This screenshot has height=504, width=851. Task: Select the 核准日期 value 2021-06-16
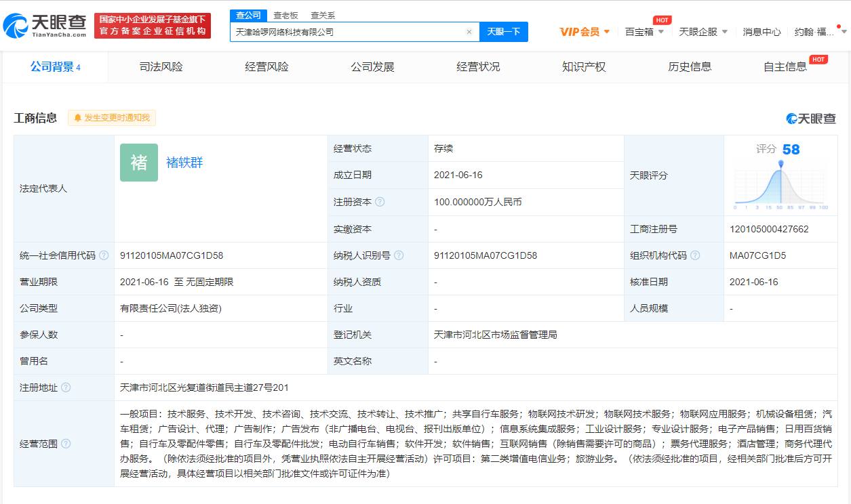click(754, 282)
